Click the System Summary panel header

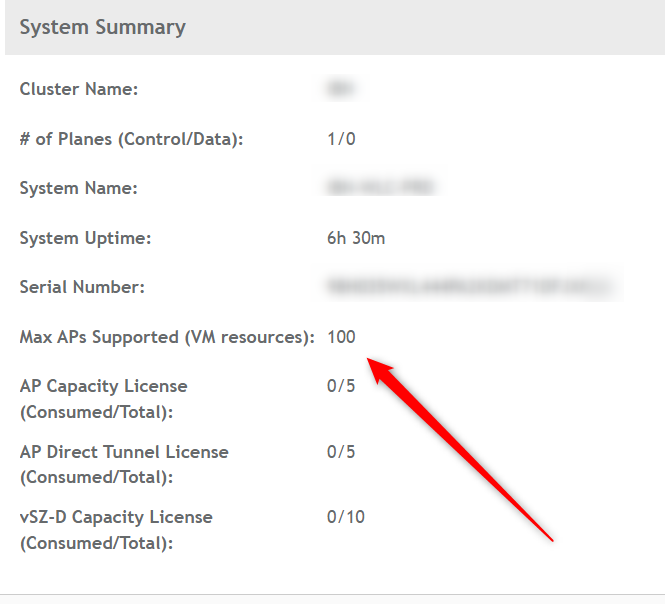click(102, 27)
